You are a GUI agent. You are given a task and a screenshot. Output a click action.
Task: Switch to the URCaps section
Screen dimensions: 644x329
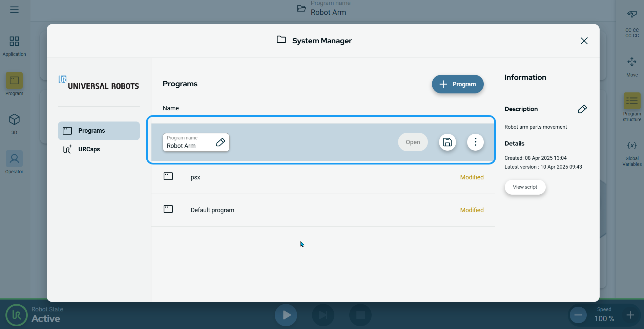[x=89, y=149]
